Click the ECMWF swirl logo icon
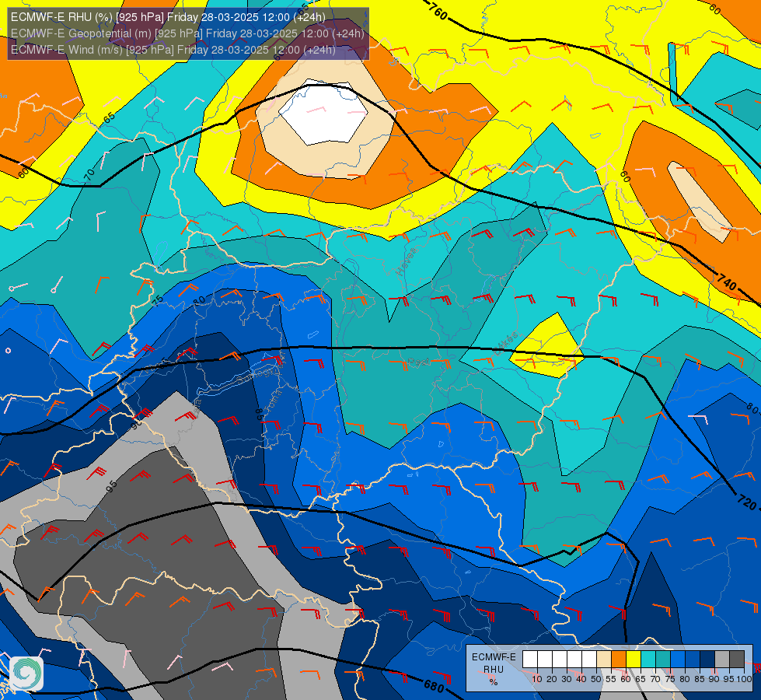The height and width of the screenshot is (700, 761). 26,674
